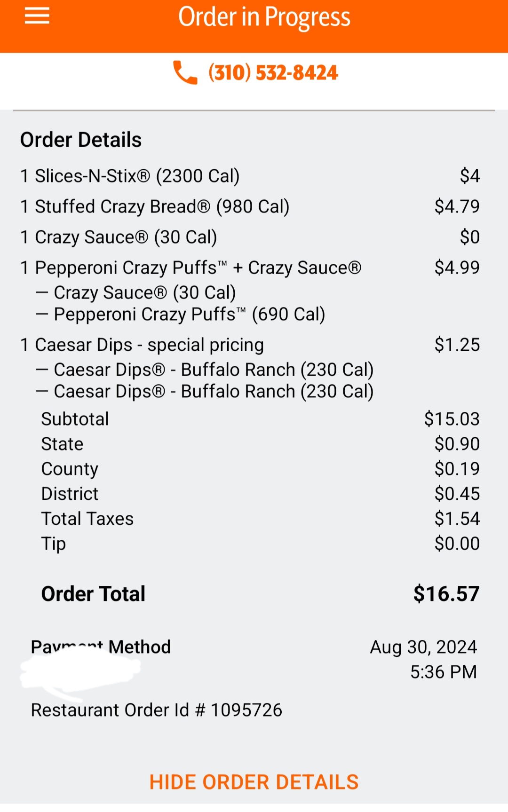Call the store number (310) 532-8424
Image resolution: width=508 pixels, height=812 pixels.
pyautogui.click(x=273, y=73)
